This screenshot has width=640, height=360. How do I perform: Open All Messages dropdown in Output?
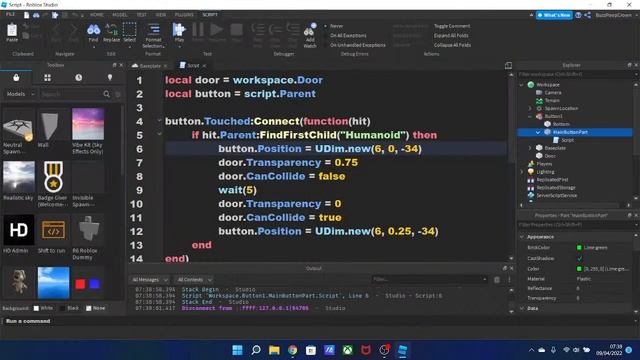(150, 280)
